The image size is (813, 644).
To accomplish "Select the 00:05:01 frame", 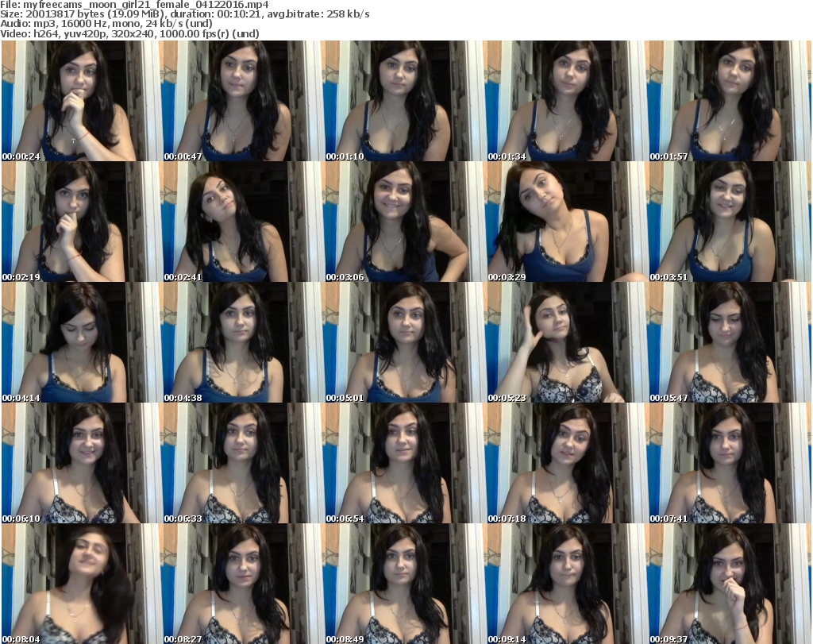I will (x=405, y=342).
